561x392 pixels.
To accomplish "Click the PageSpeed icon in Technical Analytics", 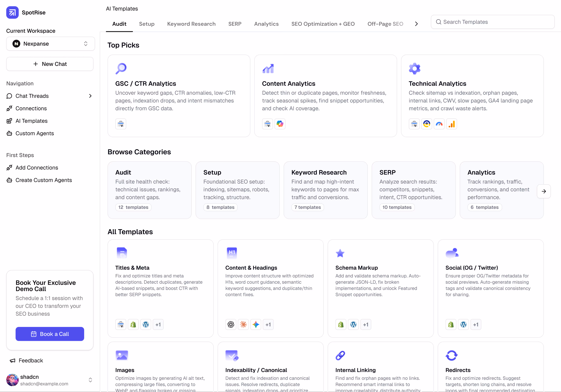I will pos(439,124).
